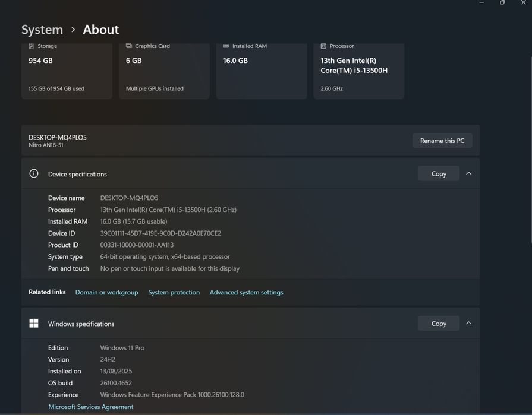Image resolution: width=532 pixels, height=415 pixels.
Task: Select the 64-bit operating system text
Action: (x=165, y=257)
